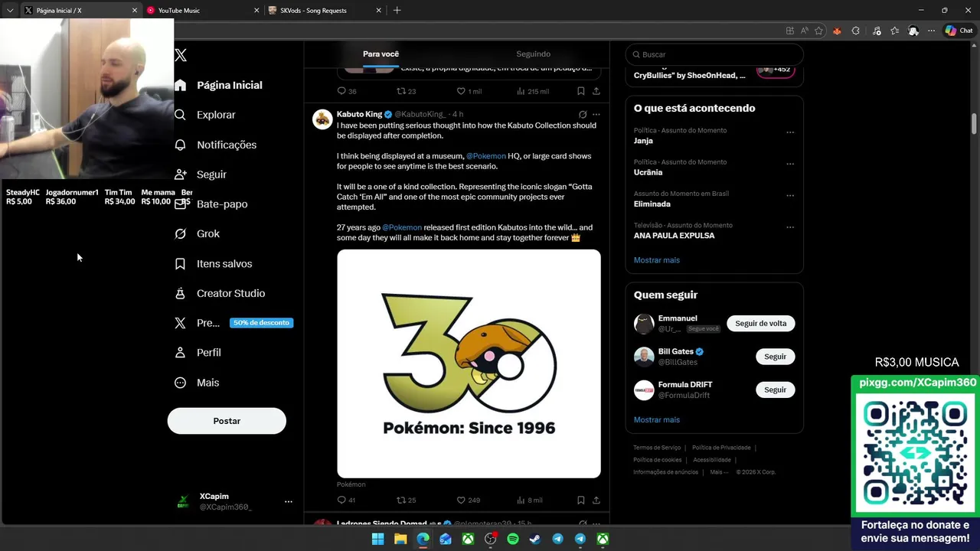The image size is (980, 551).
Task: Follow Bill Gates with the Seguir button
Action: point(775,357)
